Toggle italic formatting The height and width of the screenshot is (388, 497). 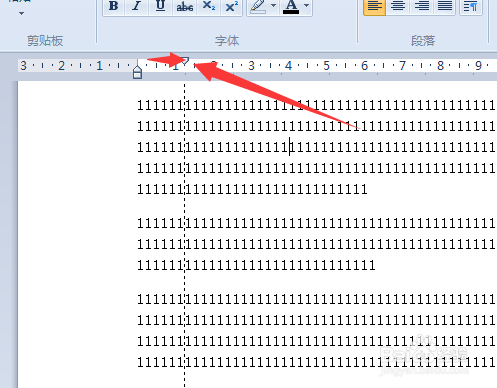point(136,6)
